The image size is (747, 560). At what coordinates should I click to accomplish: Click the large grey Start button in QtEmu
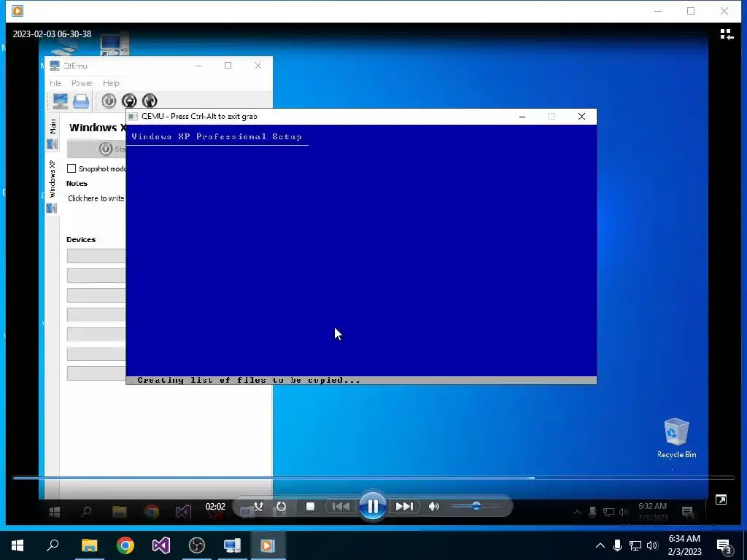[x=96, y=149]
